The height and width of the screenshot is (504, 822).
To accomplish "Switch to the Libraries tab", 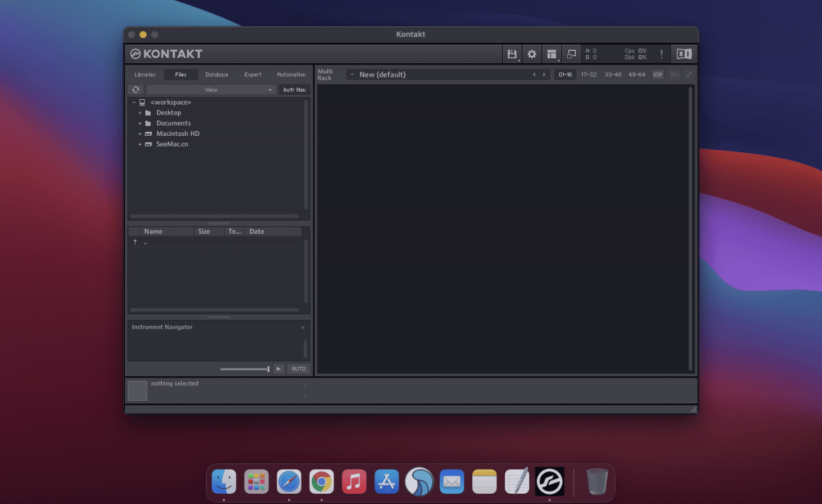I will [145, 74].
